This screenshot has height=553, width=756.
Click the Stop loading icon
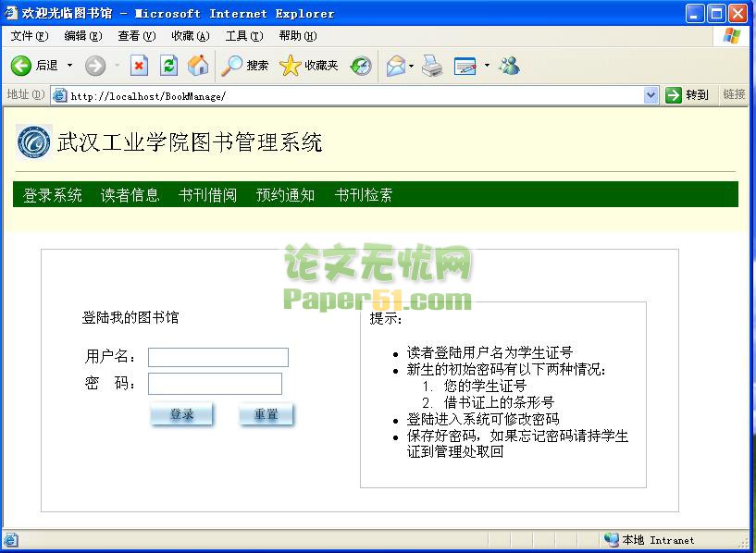pos(139,65)
